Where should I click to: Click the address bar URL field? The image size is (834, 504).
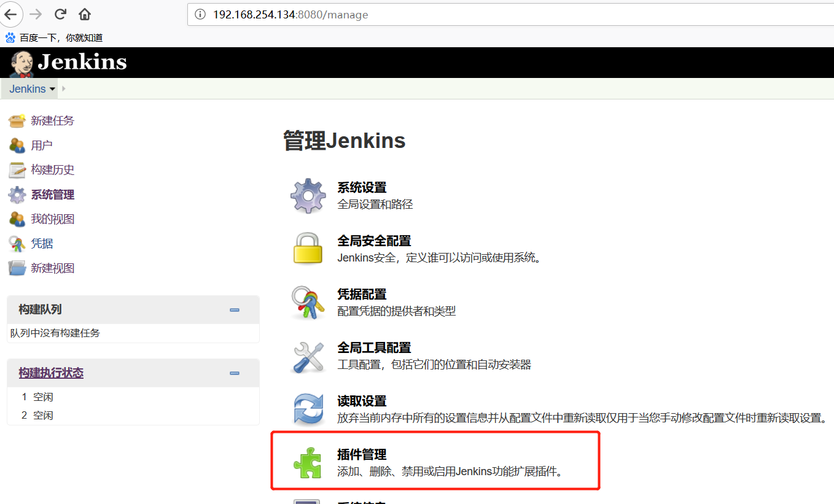click(510, 15)
